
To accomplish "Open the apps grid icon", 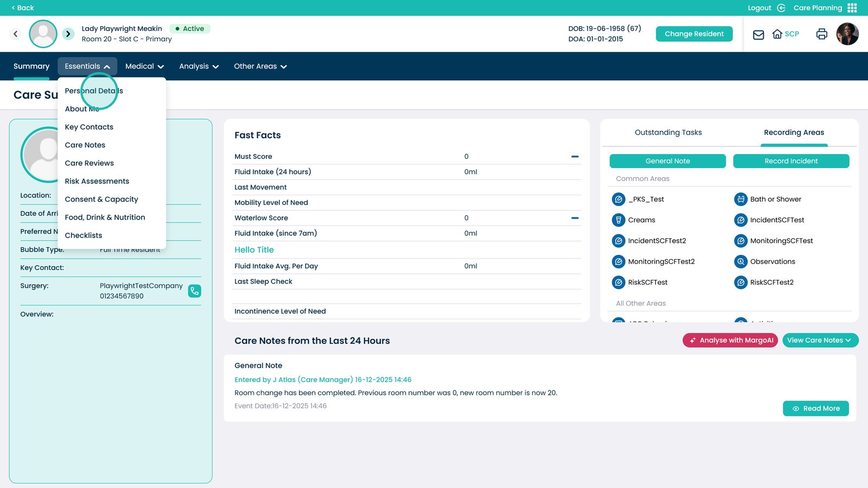I will tap(852, 8).
